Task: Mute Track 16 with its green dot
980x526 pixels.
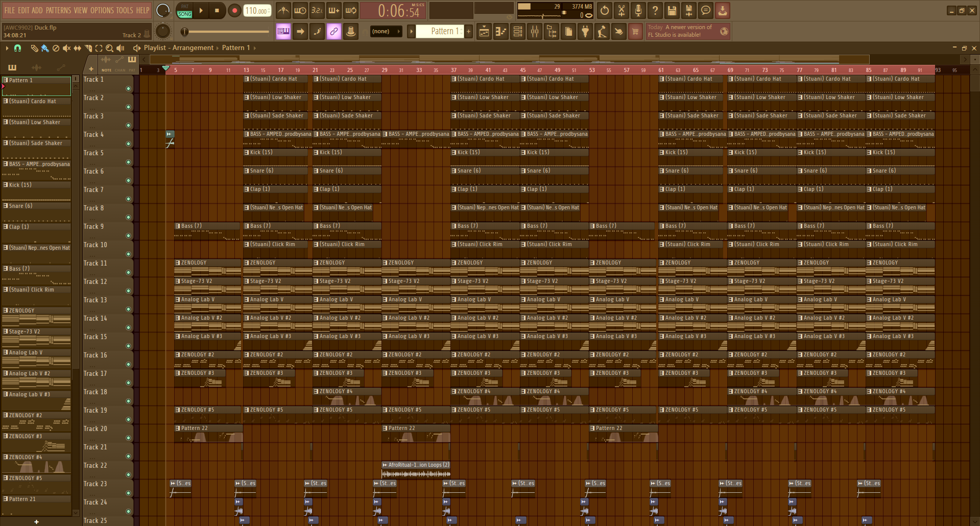Action: (128, 365)
